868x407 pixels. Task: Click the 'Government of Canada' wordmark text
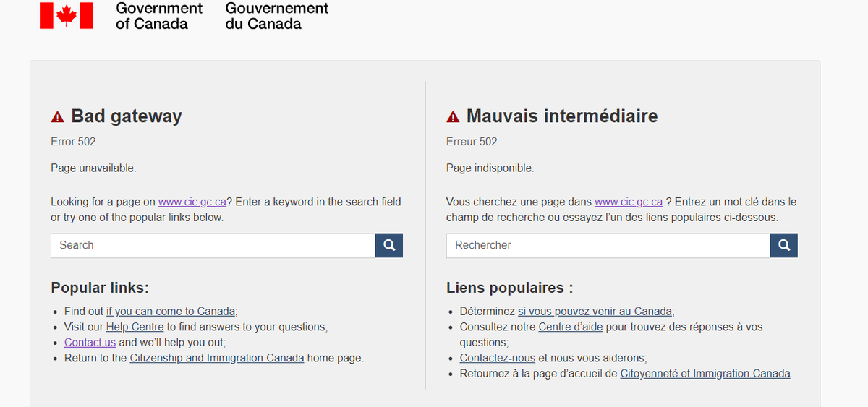coord(159,16)
